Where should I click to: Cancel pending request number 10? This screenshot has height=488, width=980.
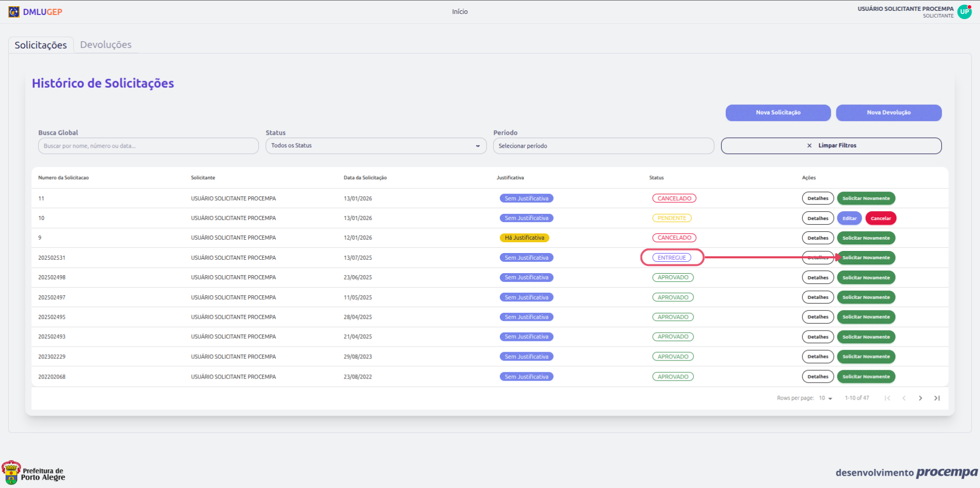click(x=880, y=218)
